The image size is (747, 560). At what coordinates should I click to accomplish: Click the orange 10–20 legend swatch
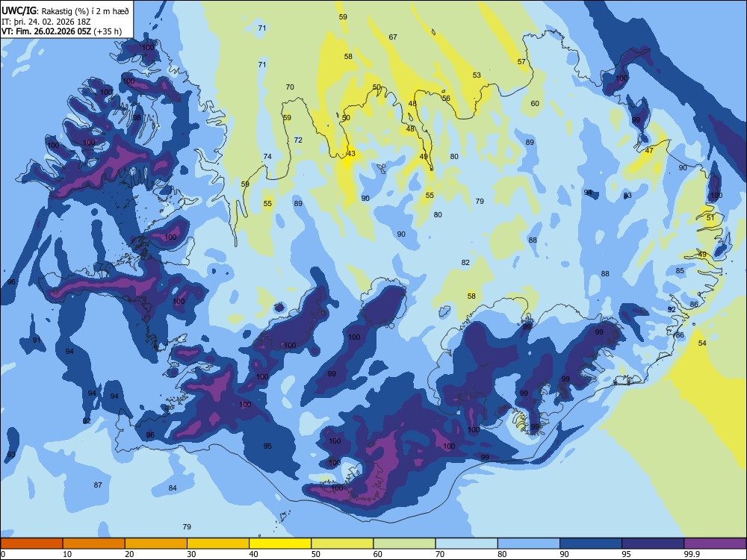click(94, 544)
